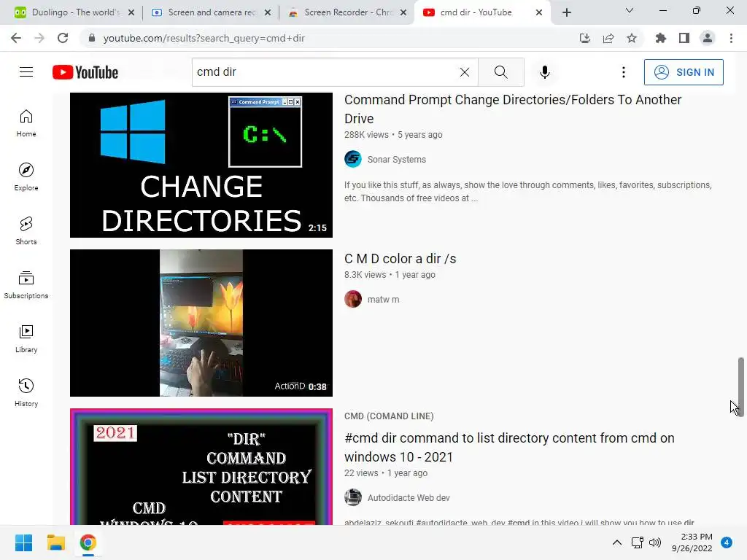Open a new browser tab
This screenshot has width=747, height=560.
pyautogui.click(x=566, y=12)
